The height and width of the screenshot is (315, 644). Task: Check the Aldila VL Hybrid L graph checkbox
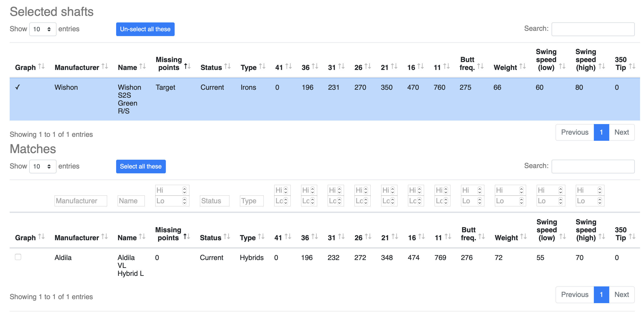tap(18, 257)
